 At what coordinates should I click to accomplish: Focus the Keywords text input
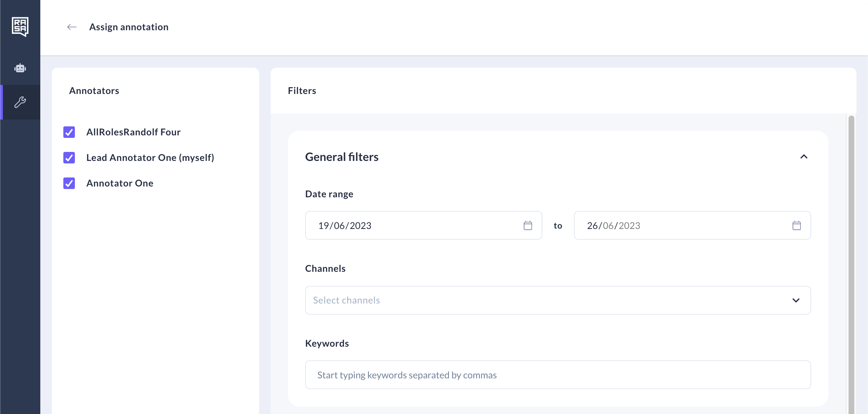558,375
